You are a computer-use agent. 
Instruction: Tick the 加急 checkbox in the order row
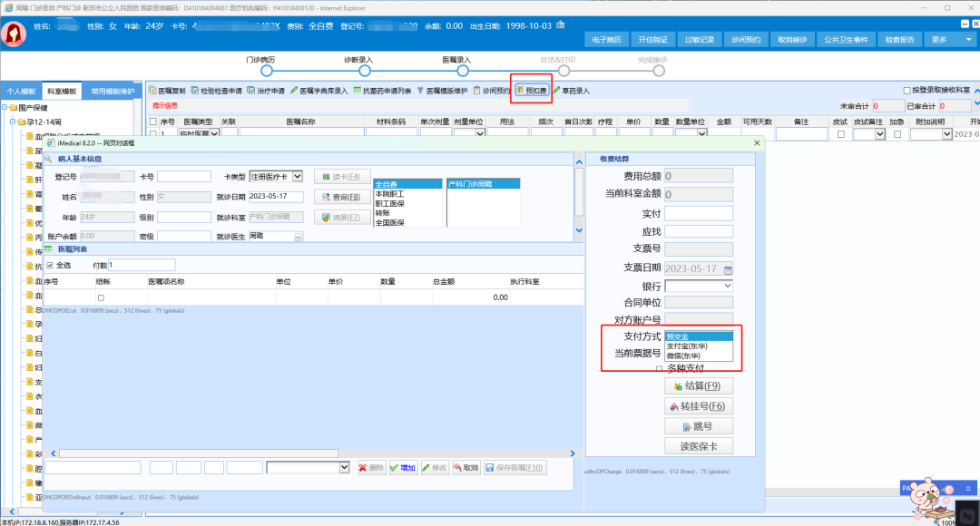coord(897,134)
